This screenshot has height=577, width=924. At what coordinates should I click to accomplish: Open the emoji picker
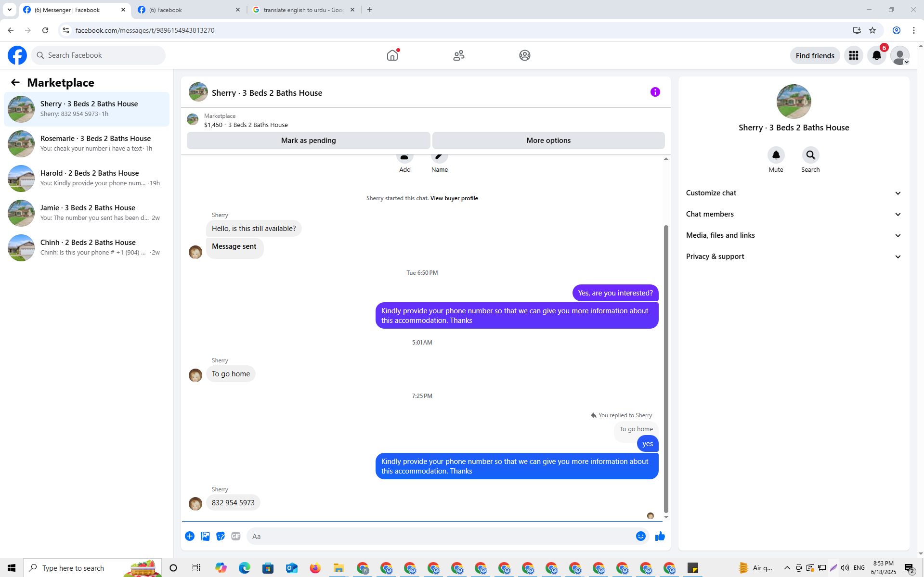click(x=641, y=536)
